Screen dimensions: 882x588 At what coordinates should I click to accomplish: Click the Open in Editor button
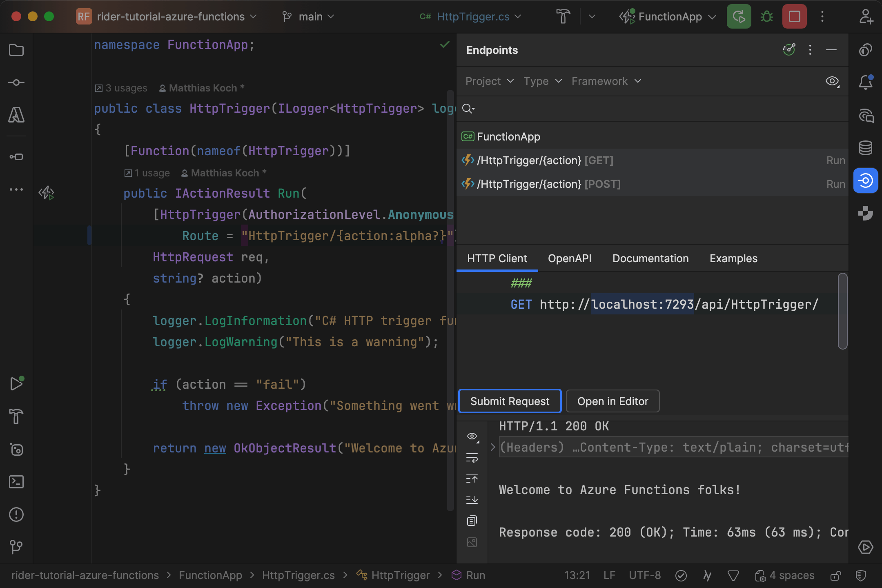click(612, 401)
